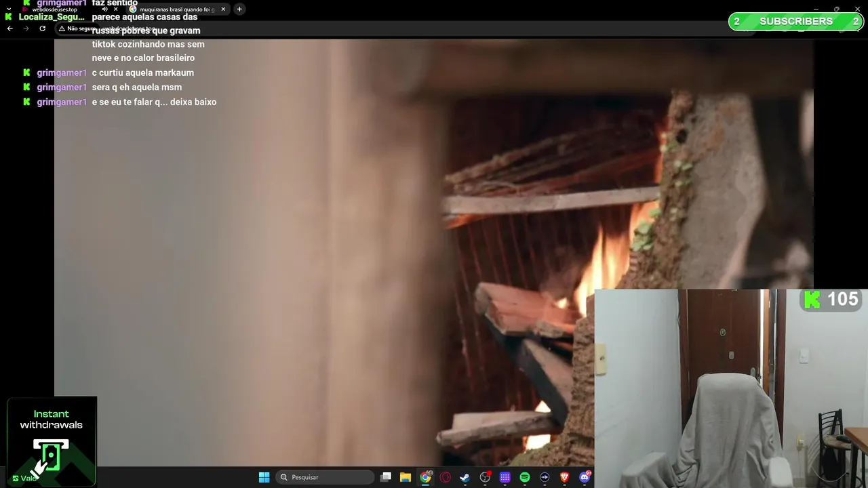Viewport: 868px width, 488px height.
Task: Reload the current page
Action: pyautogui.click(x=42, y=28)
